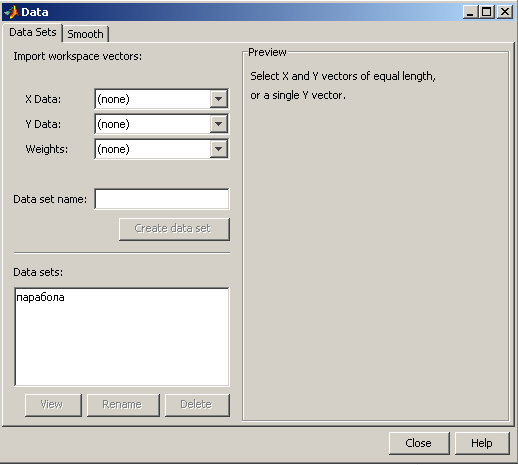
Task: Close the Data window with X
Action: click(x=505, y=12)
